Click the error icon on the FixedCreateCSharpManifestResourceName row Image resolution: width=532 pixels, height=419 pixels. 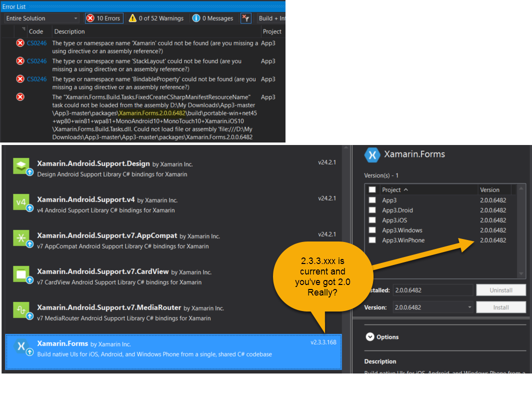20,97
